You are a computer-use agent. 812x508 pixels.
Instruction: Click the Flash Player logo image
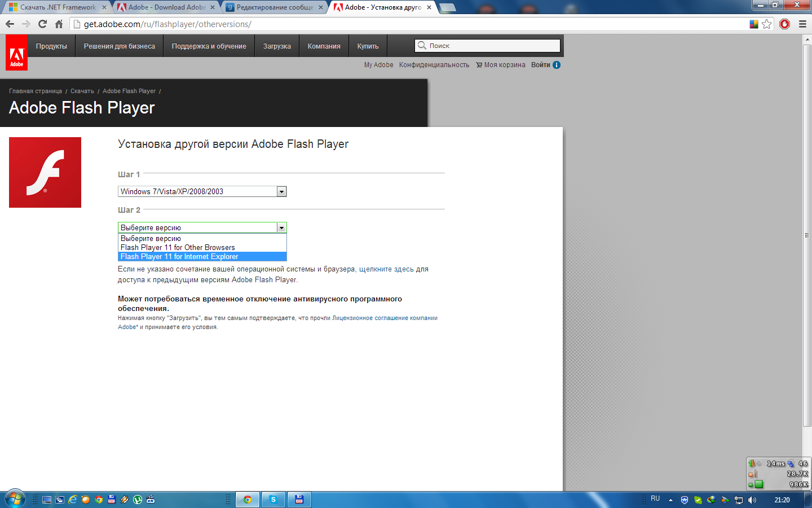tap(45, 172)
